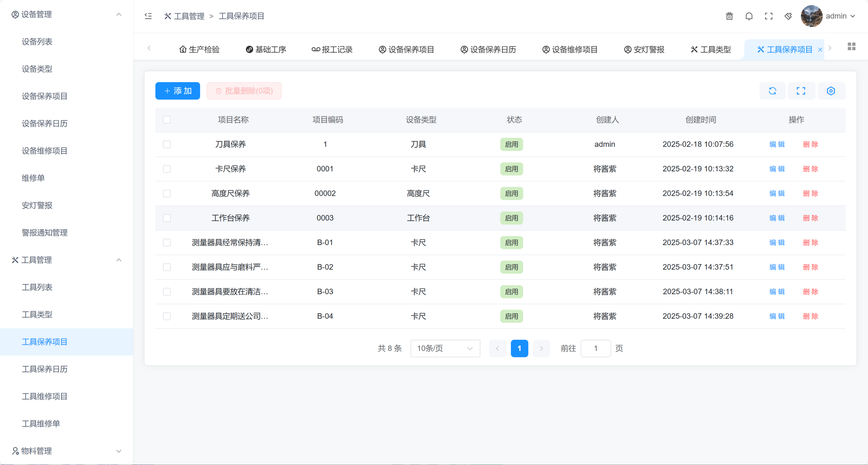Tick the checkbox for 刀具保养 row
This screenshot has width=868, height=465.
pos(167,144)
